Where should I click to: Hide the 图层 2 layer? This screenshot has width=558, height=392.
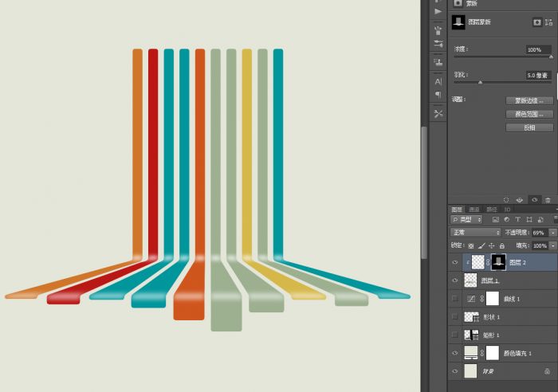(x=455, y=262)
